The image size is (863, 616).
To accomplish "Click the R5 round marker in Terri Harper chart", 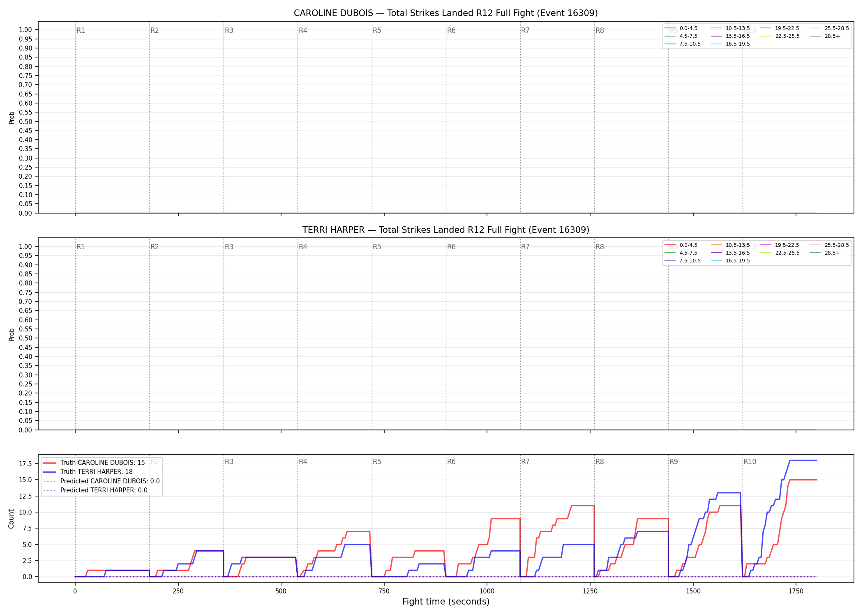I will (377, 247).
